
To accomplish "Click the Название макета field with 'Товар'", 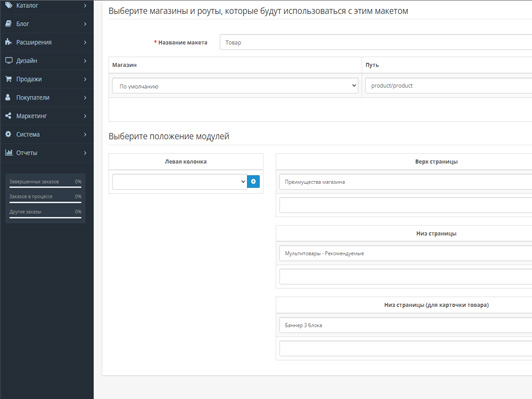I will click(x=376, y=42).
